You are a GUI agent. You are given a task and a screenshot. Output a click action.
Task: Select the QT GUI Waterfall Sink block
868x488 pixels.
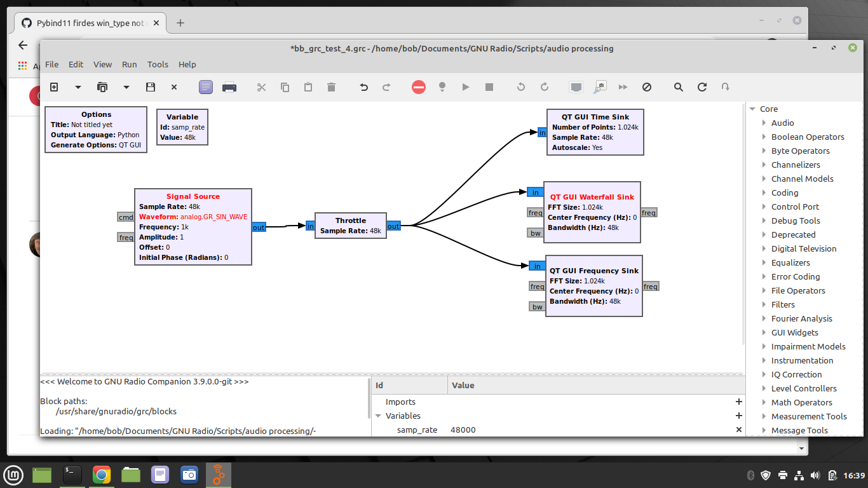tap(592, 212)
